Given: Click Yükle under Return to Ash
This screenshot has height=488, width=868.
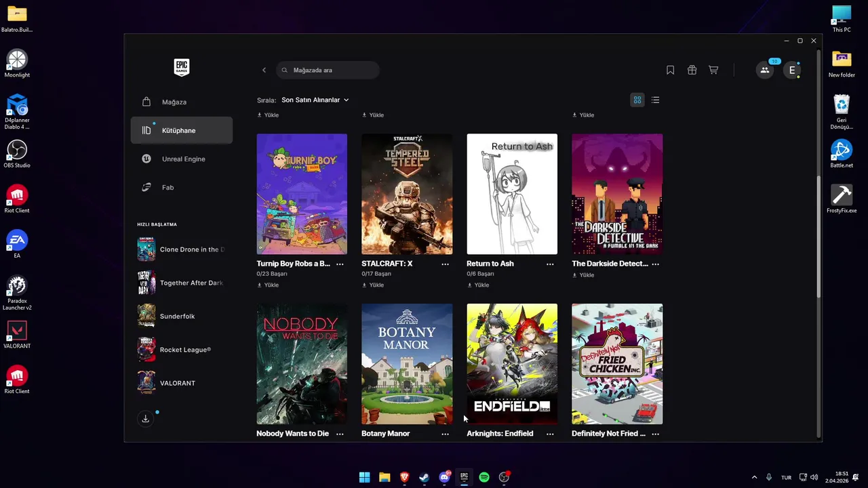Looking at the screenshot, I should [x=478, y=285].
